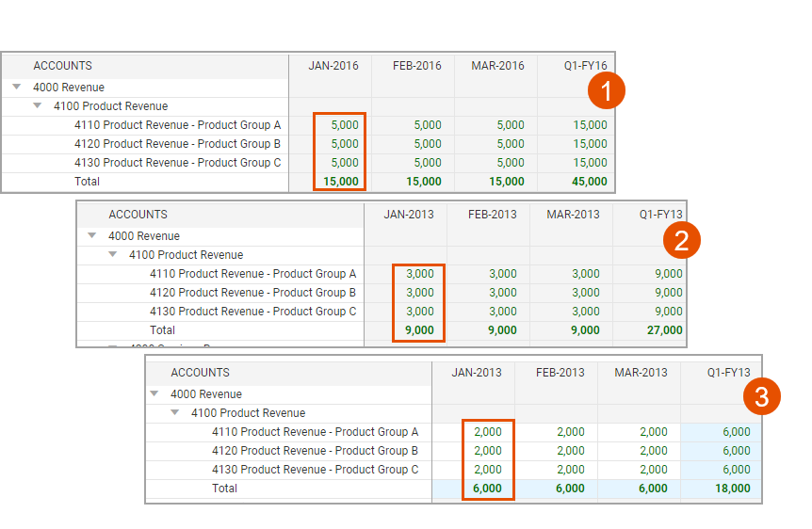
Task: Select the JAN-2016 column header
Action: pyautogui.click(x=333, y=66)
